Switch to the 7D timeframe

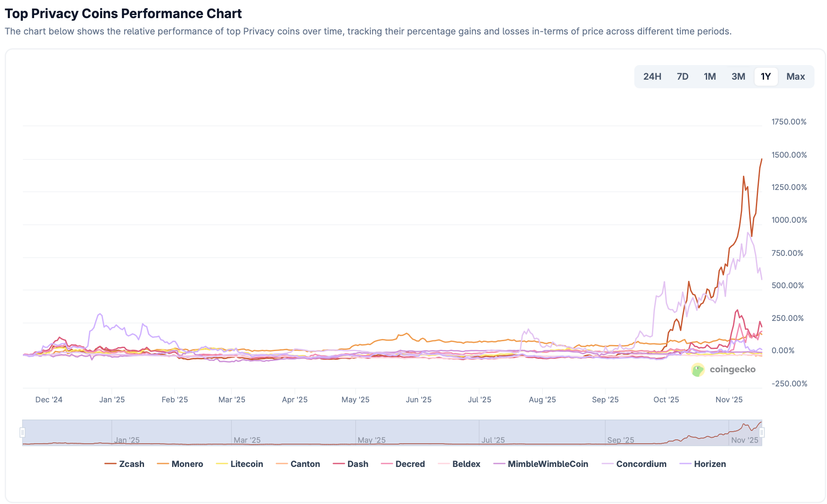tap(682, 76)
